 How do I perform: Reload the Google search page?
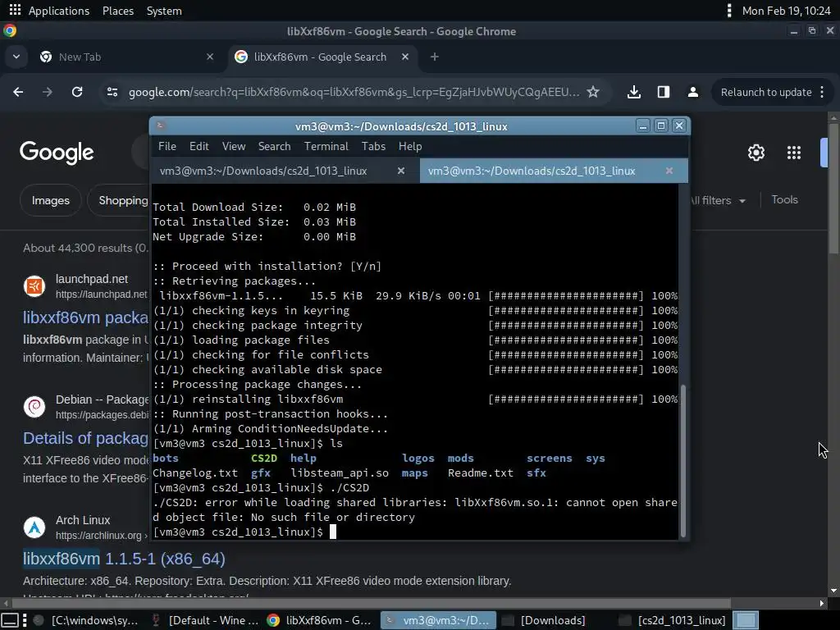[77, 92]
